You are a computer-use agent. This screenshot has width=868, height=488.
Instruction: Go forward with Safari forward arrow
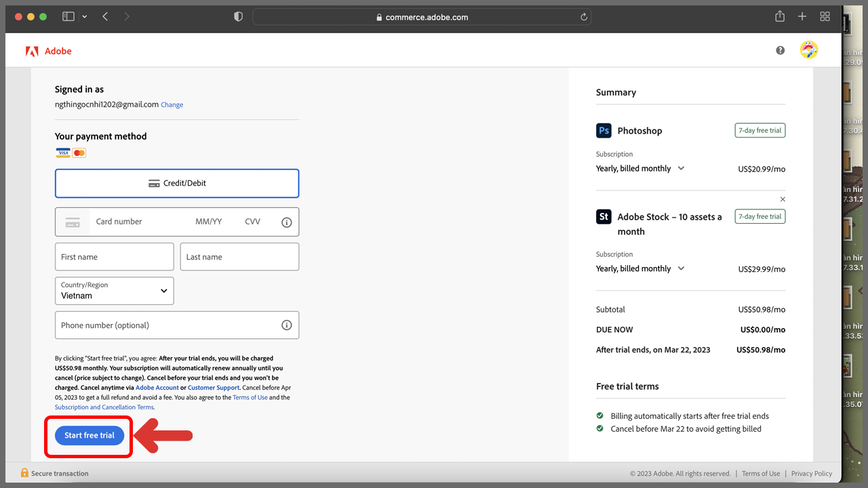127,16
